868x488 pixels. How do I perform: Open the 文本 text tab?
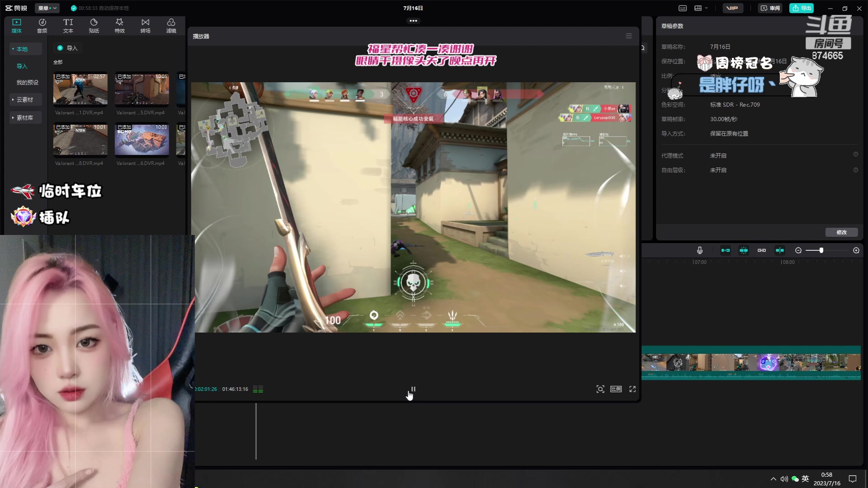[68, 26]
